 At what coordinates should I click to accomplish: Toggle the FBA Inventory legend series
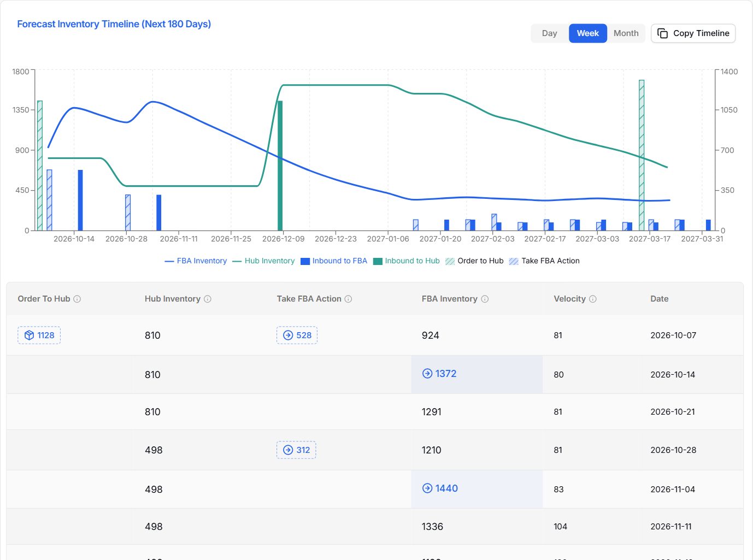pos(196,261)
